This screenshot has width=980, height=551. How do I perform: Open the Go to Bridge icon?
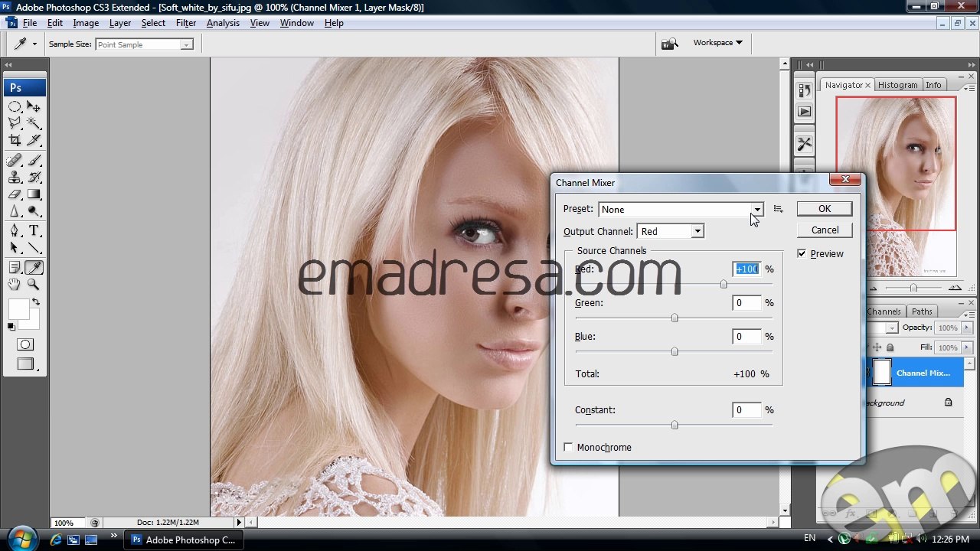[670, 44]
